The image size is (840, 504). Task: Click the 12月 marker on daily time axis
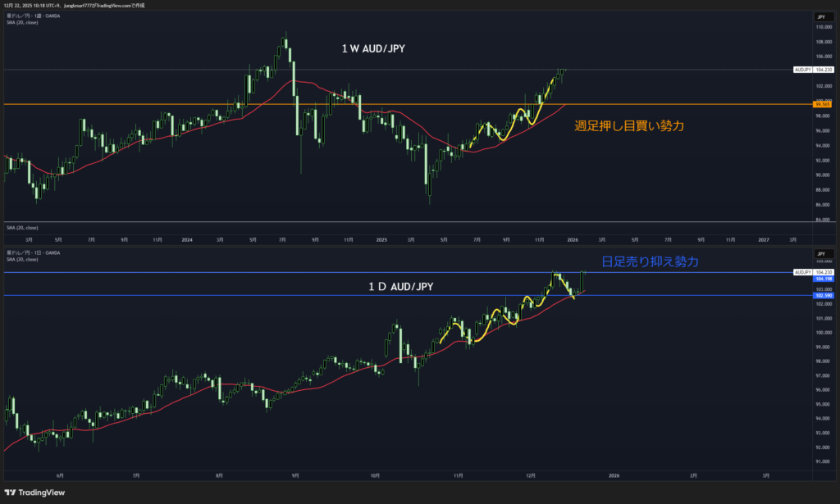click(531, 474)
